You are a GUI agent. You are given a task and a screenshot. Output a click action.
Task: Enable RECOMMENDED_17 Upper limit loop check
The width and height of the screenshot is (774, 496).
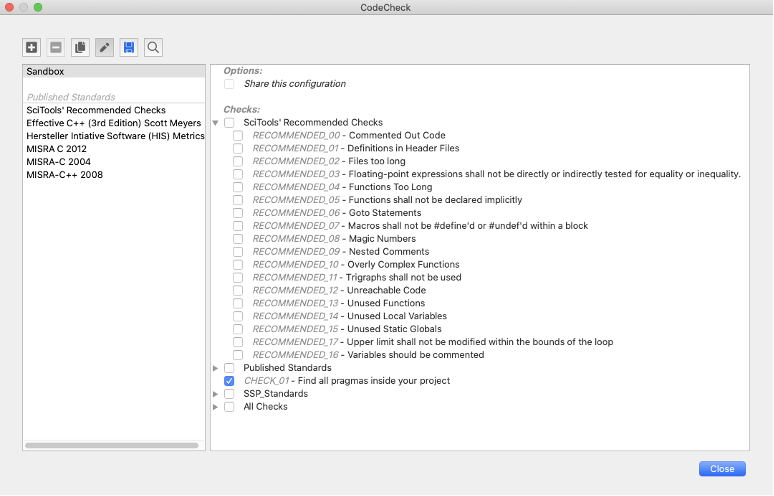[x=238, y=342]
